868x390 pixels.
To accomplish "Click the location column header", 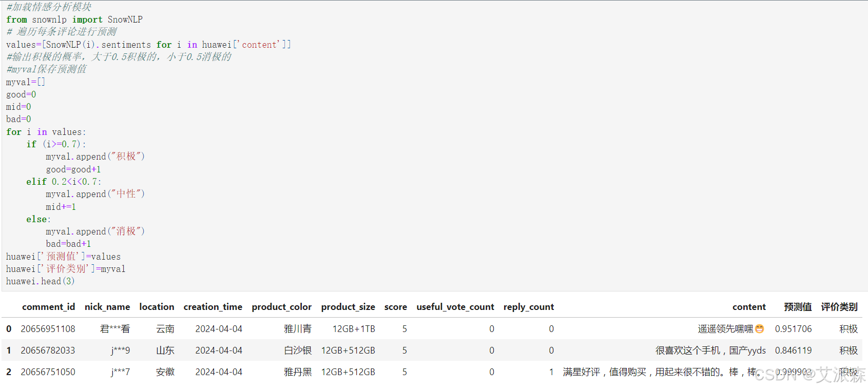I will pos(157,307).
